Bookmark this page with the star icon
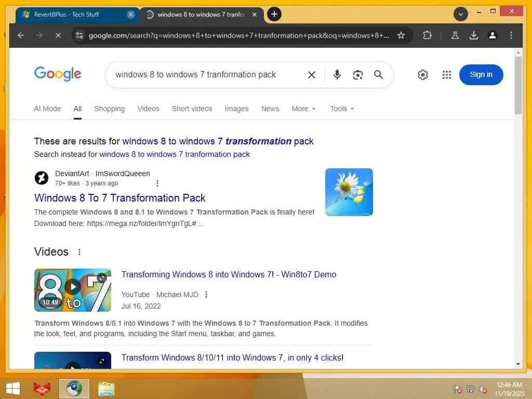This screenshot has width=532, height=399. [x=401, y=35]
